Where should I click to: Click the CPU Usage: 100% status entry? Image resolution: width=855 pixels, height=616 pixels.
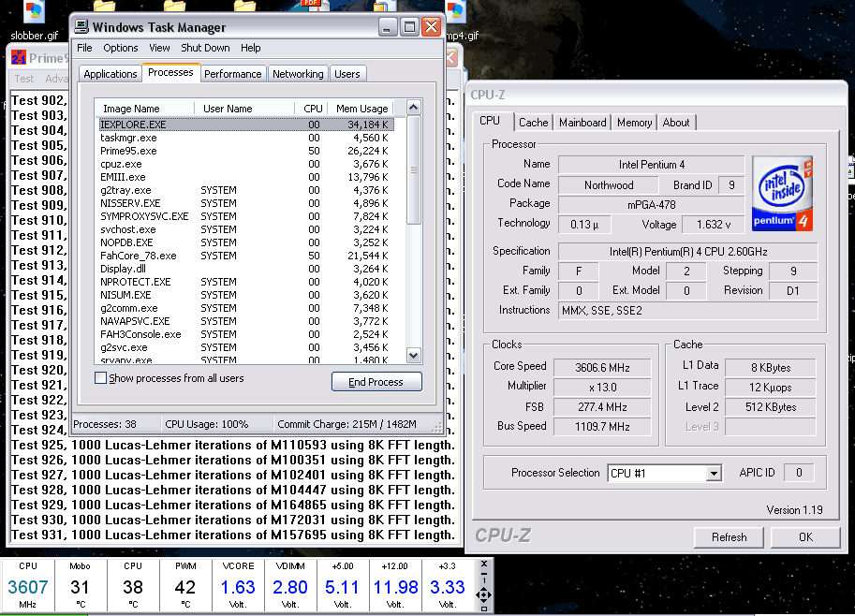tap(216, 424)
